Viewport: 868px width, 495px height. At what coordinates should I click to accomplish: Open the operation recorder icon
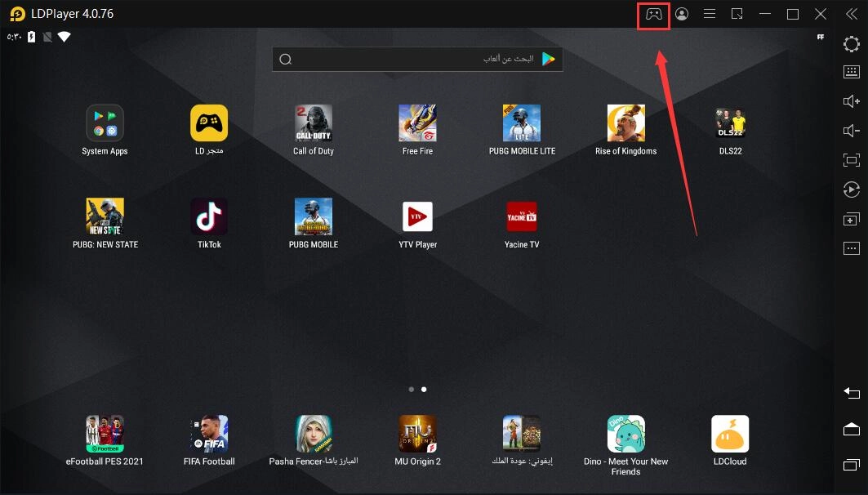point(852,190)
